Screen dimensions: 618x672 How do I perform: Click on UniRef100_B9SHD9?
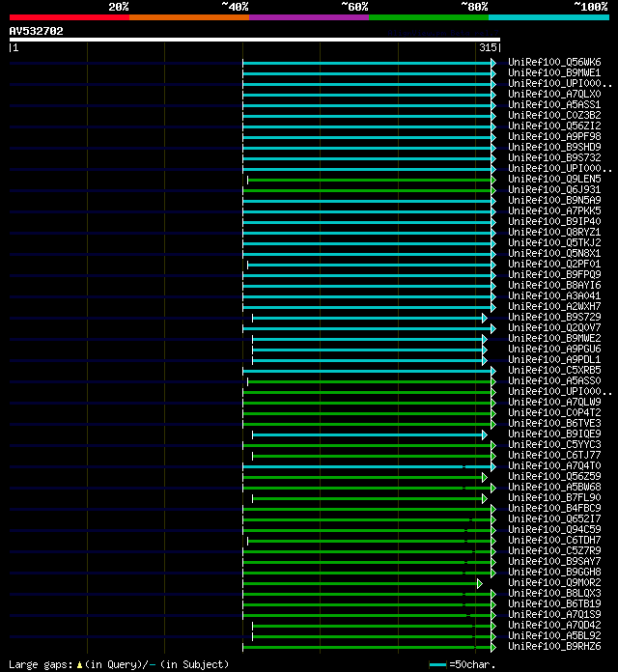point(554,147)
